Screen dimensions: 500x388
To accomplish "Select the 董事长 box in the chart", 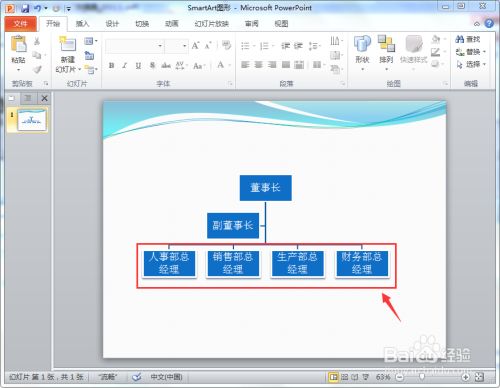I will (x=266, y=188).
